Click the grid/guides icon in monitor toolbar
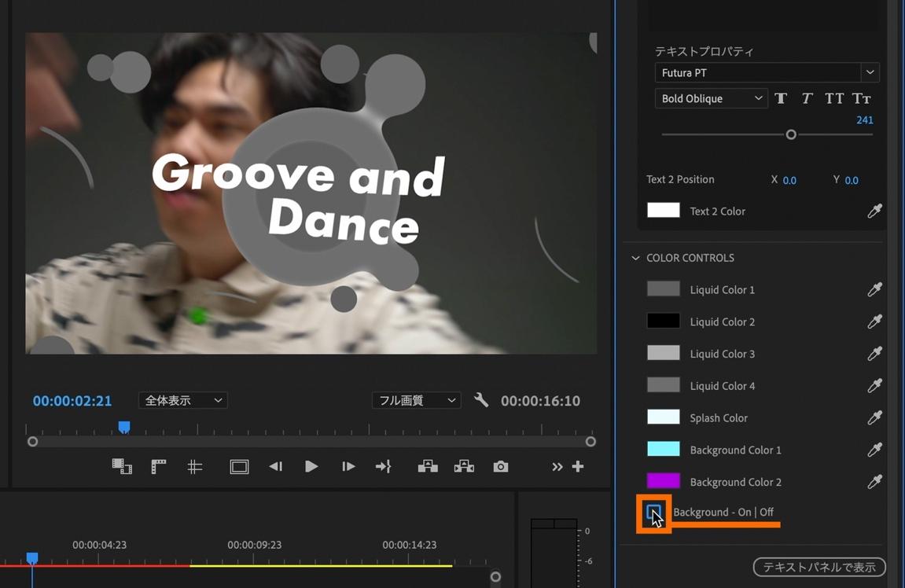Image resolution: width=905 pixels, height=588 pixels. tap(194, 466)
